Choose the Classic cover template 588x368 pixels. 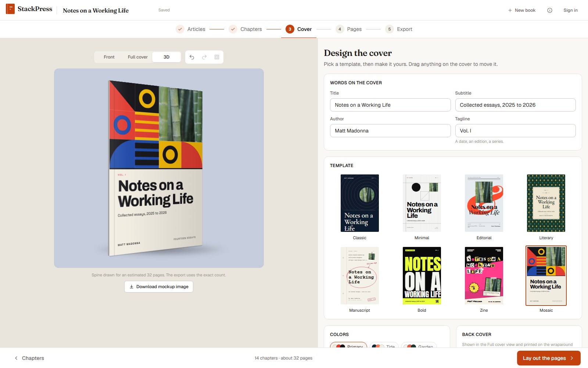point(360,203)
